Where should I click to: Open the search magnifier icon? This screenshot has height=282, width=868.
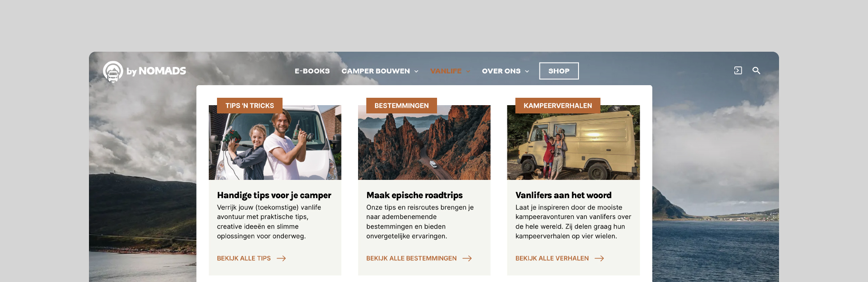(x=756, y=70)
